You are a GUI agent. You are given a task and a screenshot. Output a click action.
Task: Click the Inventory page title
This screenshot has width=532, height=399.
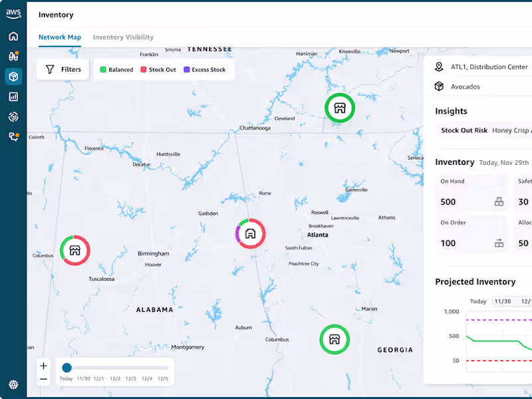click(x=56, y=15)
